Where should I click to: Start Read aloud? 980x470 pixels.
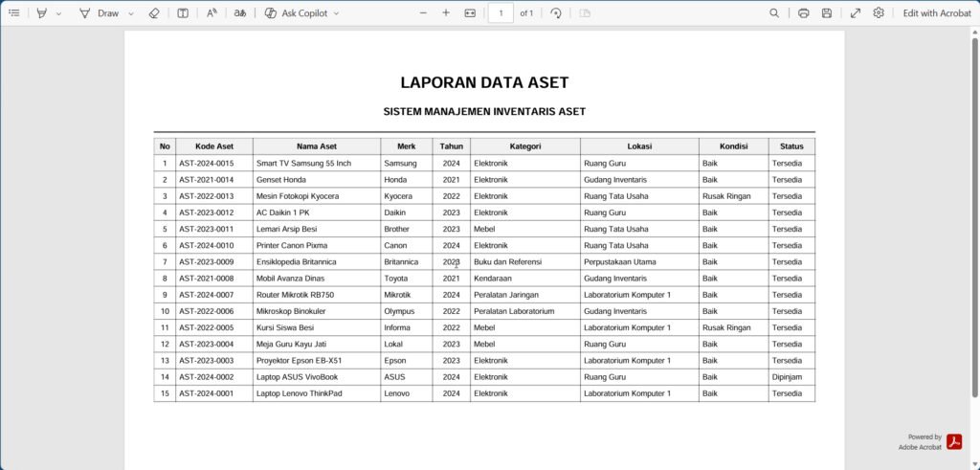tap(212, 13)
